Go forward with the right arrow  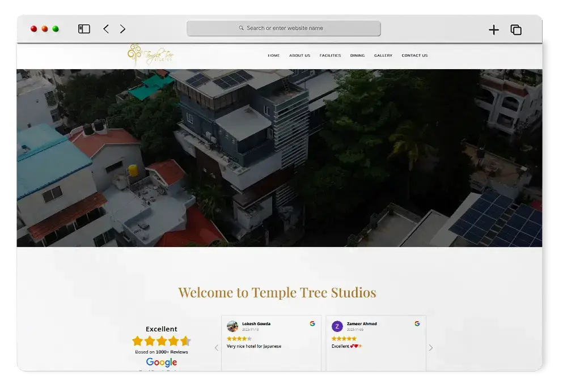point(122,29)
